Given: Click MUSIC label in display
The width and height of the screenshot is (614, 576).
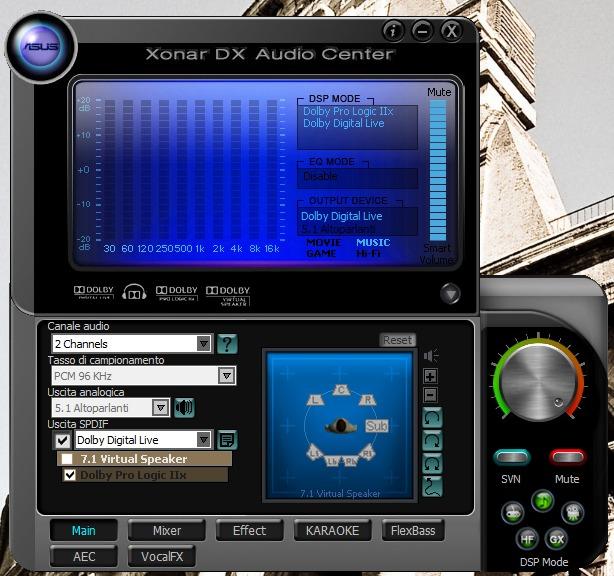Looking at the screenshot, I should 373,243.
